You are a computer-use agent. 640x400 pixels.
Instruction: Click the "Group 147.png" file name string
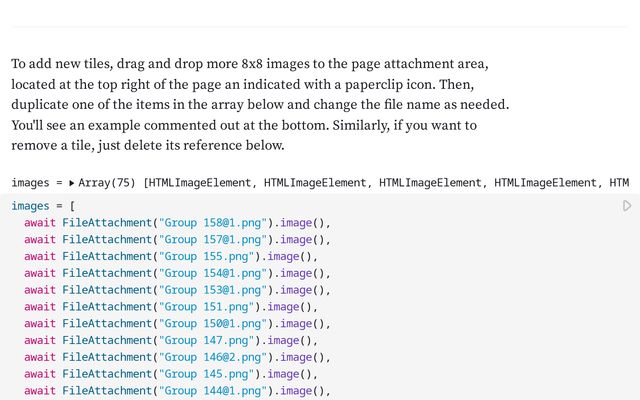pyautogui.click(x=203, y=340)
